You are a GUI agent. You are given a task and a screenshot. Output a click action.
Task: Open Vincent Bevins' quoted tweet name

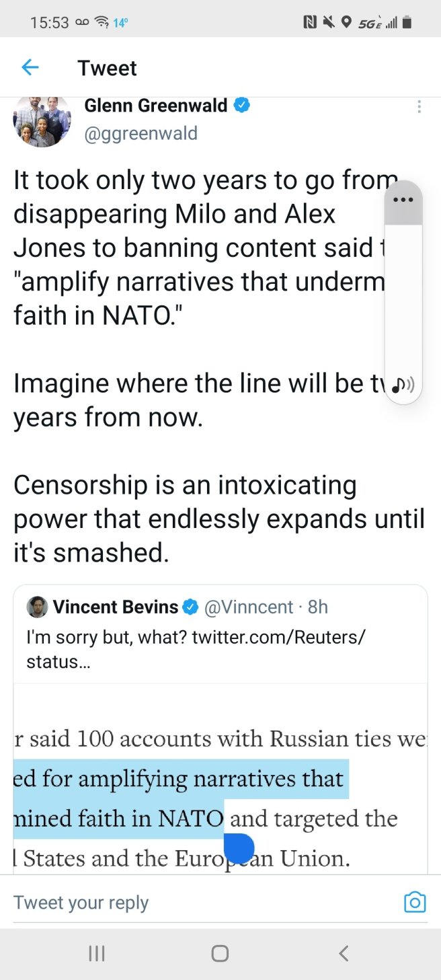(x=116, y=607)
